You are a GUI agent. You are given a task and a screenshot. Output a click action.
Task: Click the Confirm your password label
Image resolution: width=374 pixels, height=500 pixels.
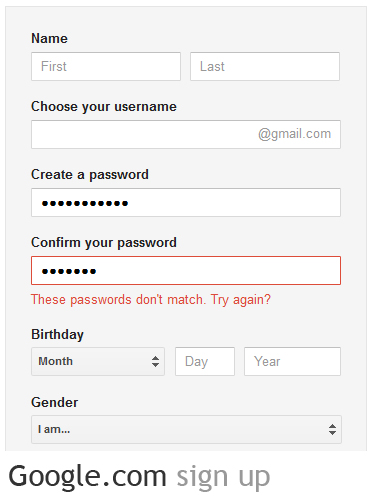104,243
